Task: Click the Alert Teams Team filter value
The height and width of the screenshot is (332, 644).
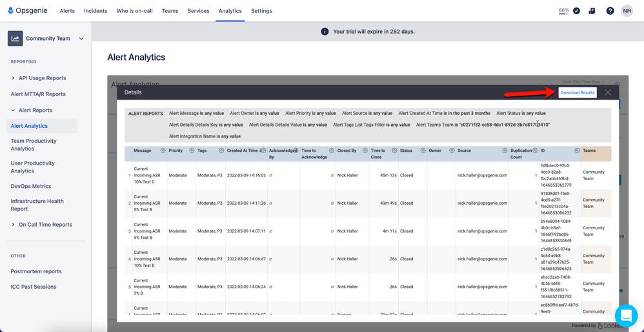Action: click(x=505, y=125)
